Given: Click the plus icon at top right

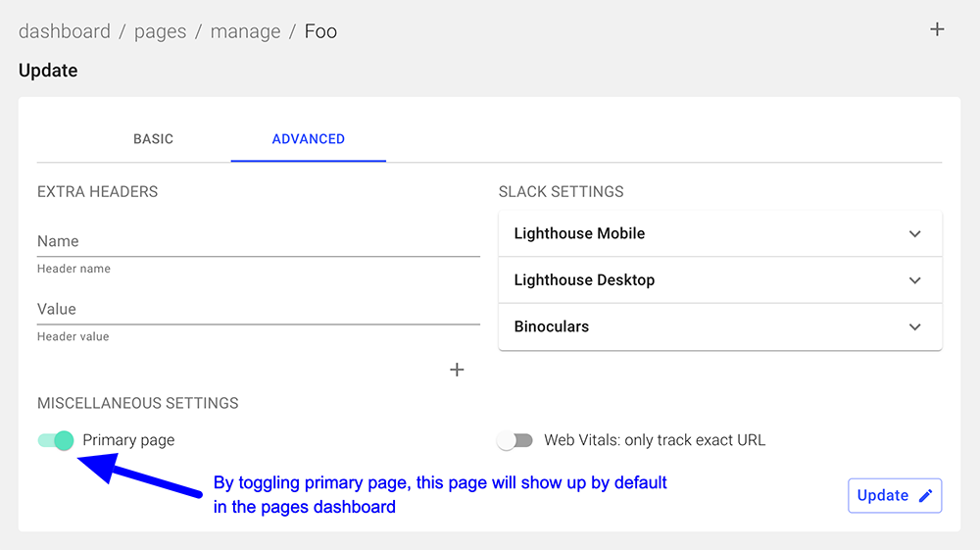Looking at the screenshot, I should coord(936,29).
